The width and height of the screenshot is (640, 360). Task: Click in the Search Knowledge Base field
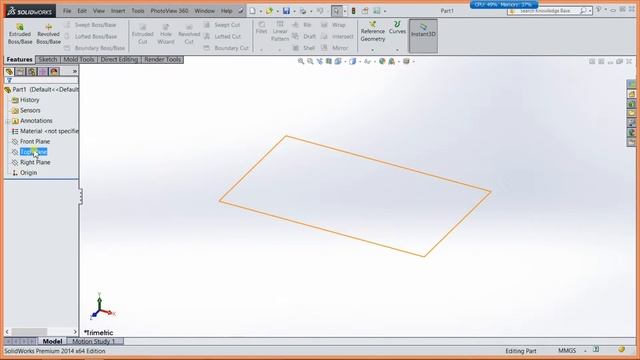pos(548,11)
